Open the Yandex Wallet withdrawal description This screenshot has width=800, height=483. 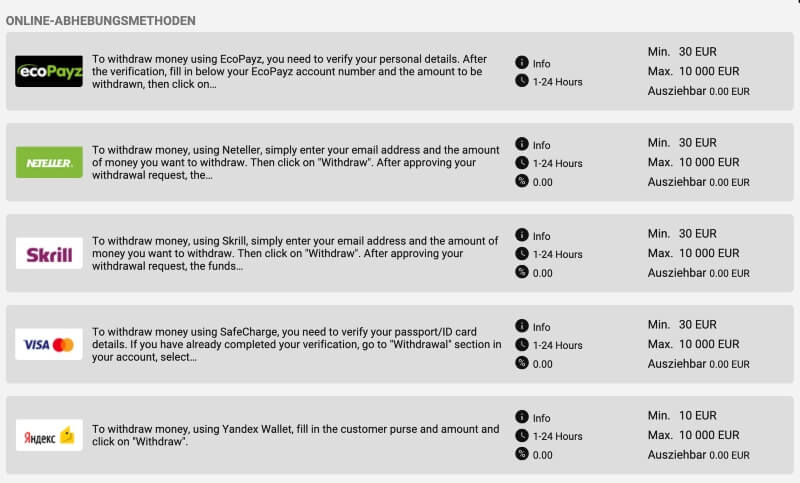295,435
